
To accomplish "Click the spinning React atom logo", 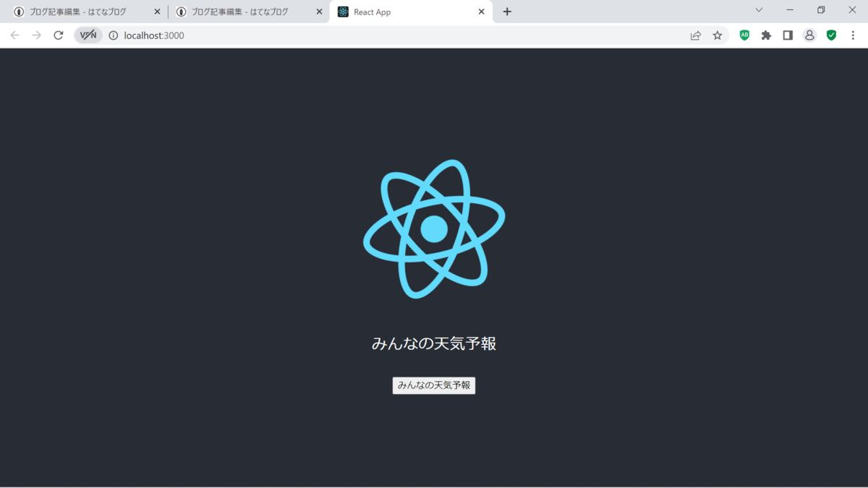I will point(434,228).
